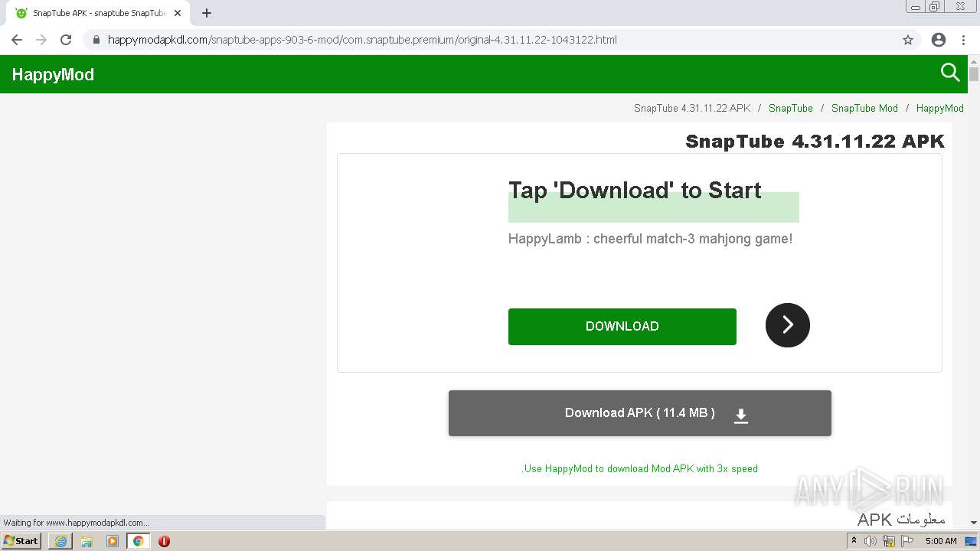
Task: Click the network tray icon
Action: click(x=889, y=541)
